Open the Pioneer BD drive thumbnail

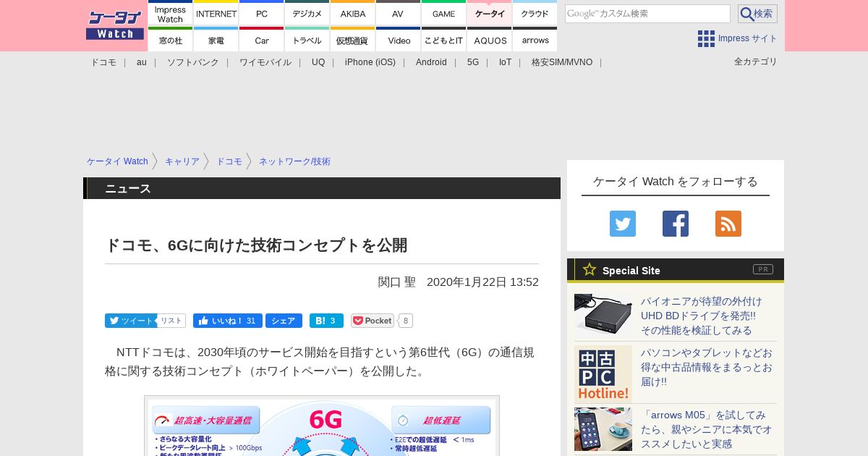(x=603, y=314)
